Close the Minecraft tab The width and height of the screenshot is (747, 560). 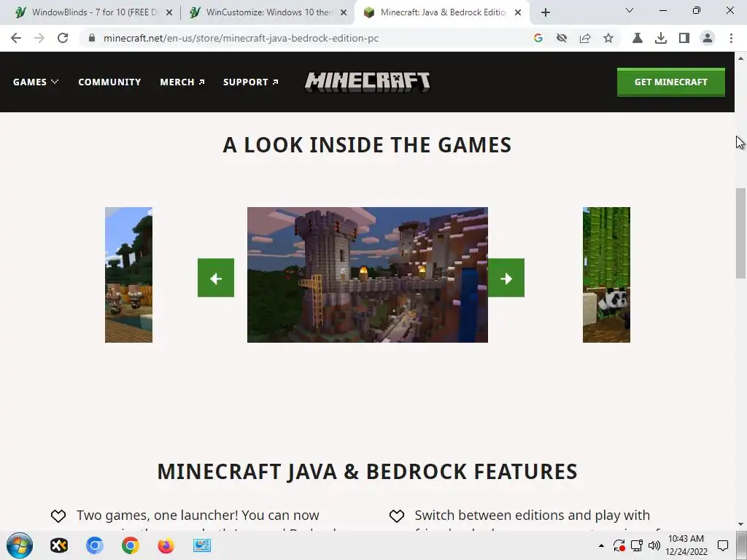pyautogui.click(x=518, y=12)
